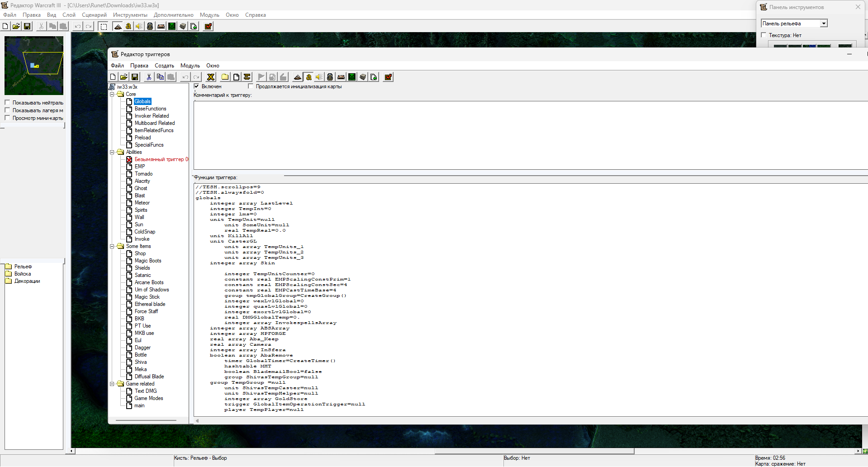The width and height of the screenshot is (868, 467).
Task: Check 'Продолжается инициализация карты' option
Action: click(251, 86)
